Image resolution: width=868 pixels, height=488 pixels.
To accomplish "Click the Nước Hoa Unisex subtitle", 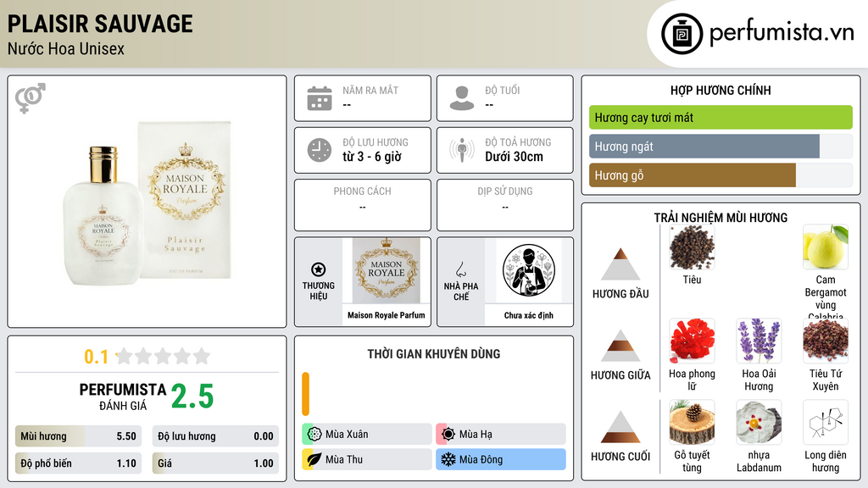I will 66,48.
